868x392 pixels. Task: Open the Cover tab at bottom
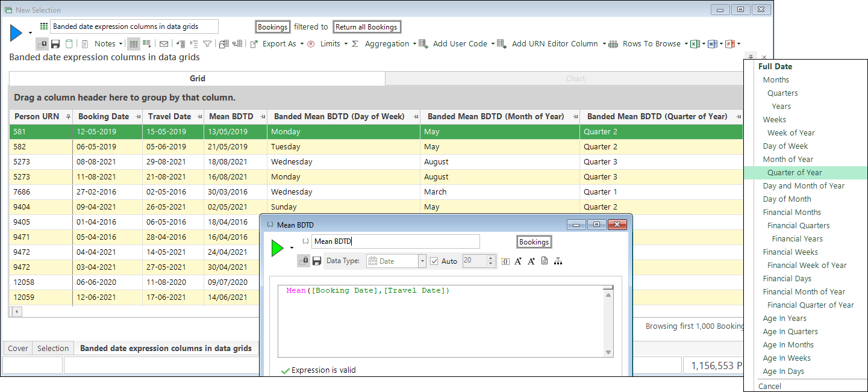18,348
